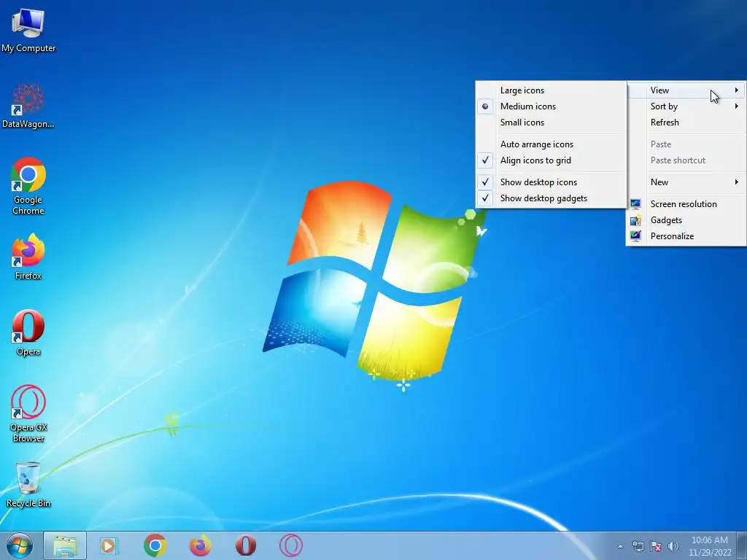Open the View submenu entry
Viewport: 747px width, 560px height.
coord(686,90)
